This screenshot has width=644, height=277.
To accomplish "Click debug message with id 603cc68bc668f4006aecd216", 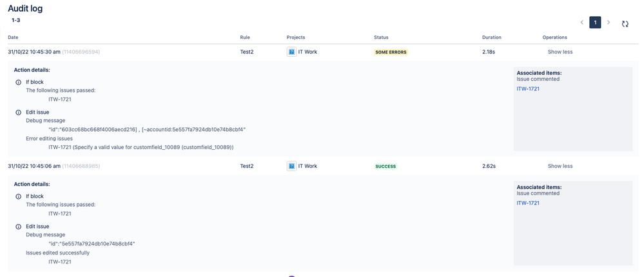I will point(147,130).
